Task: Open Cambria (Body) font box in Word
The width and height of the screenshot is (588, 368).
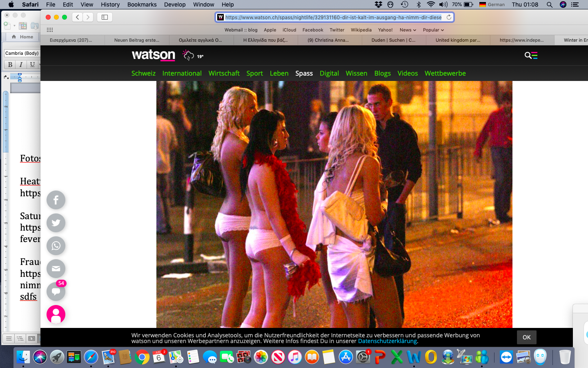Action: (22, 53)
